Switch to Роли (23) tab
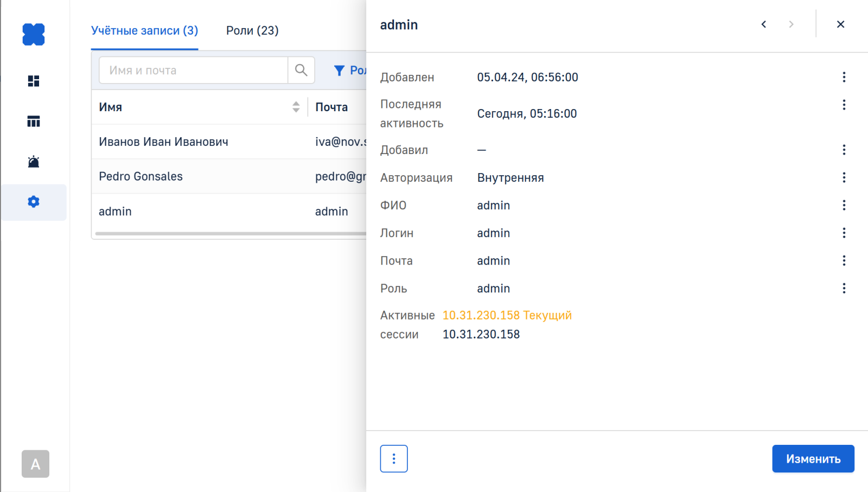Screen dimensions: 868x492 point(252,30)
